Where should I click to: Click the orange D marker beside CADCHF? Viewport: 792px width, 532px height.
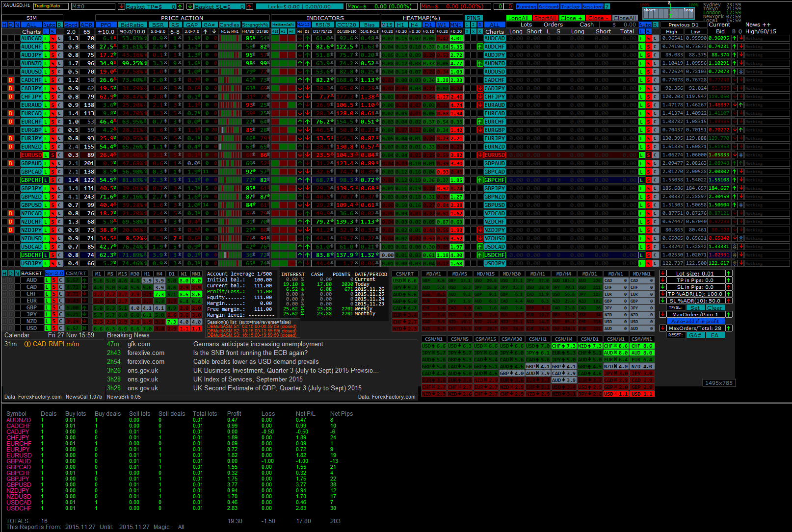tap(11, 80)
